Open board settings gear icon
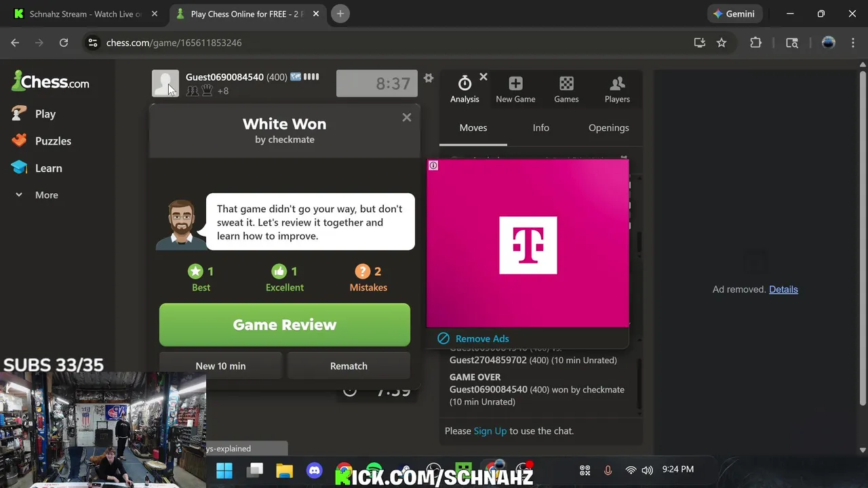The width and height of the screenshot is (868, 488). [x=429, y=78]
